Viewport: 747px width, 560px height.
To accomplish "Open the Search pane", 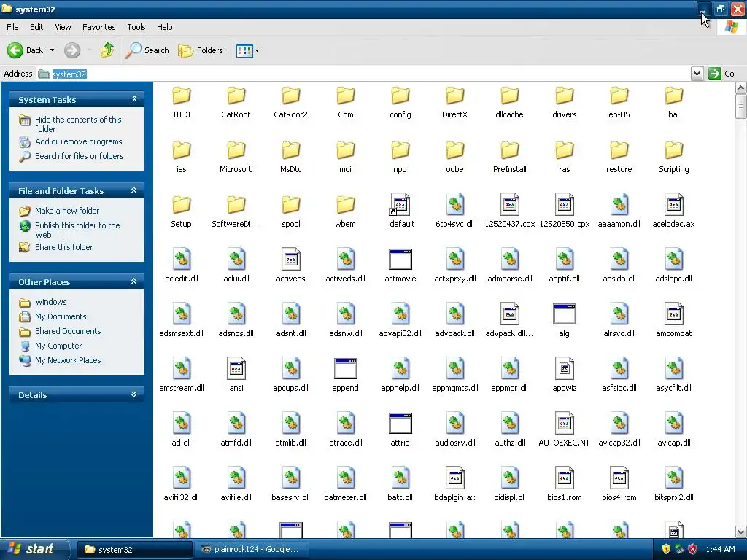I will pos(147,50).
